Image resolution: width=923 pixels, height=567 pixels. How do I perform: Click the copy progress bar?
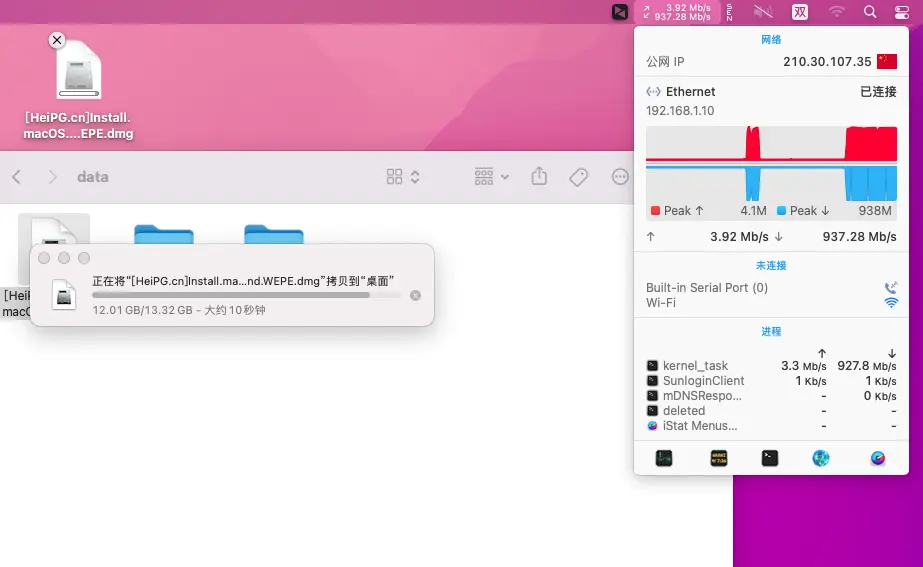(246, 296)
